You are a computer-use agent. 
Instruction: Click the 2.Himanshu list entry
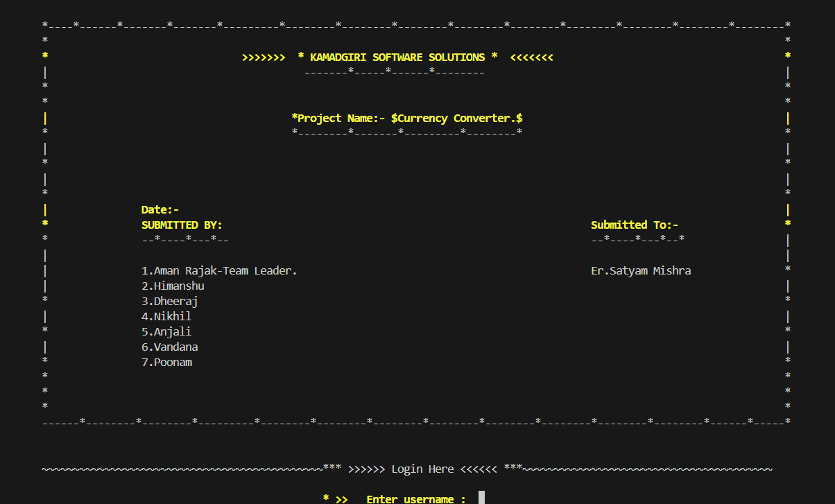[x=173, y=286]
